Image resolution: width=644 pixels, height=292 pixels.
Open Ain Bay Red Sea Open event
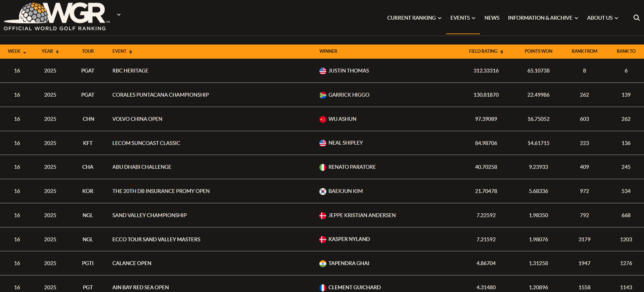(141, 287)
